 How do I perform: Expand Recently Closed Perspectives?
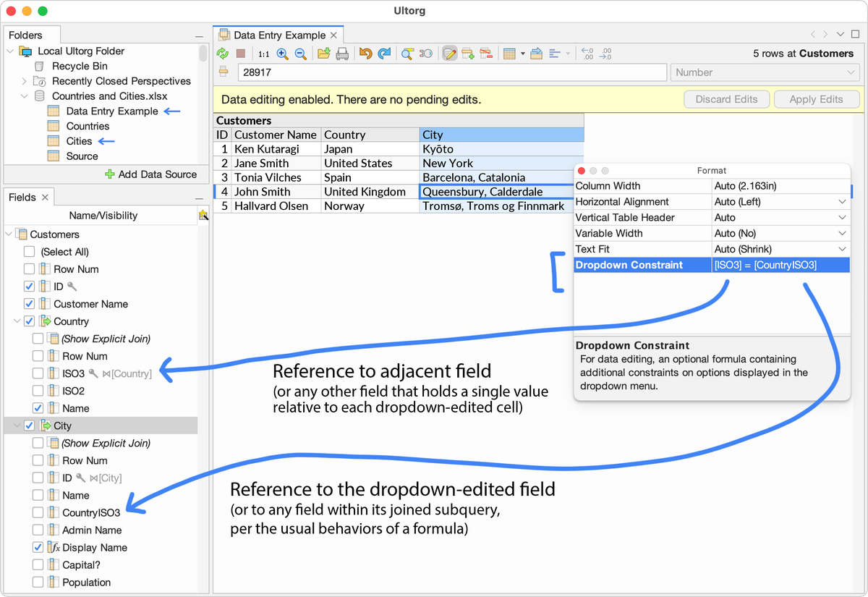click(x=24, y=81)
